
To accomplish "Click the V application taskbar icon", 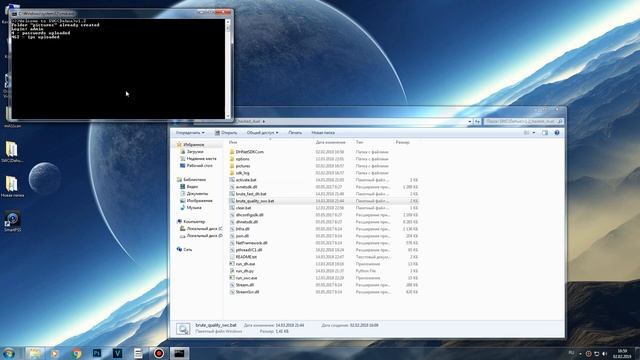I will 118,353.
